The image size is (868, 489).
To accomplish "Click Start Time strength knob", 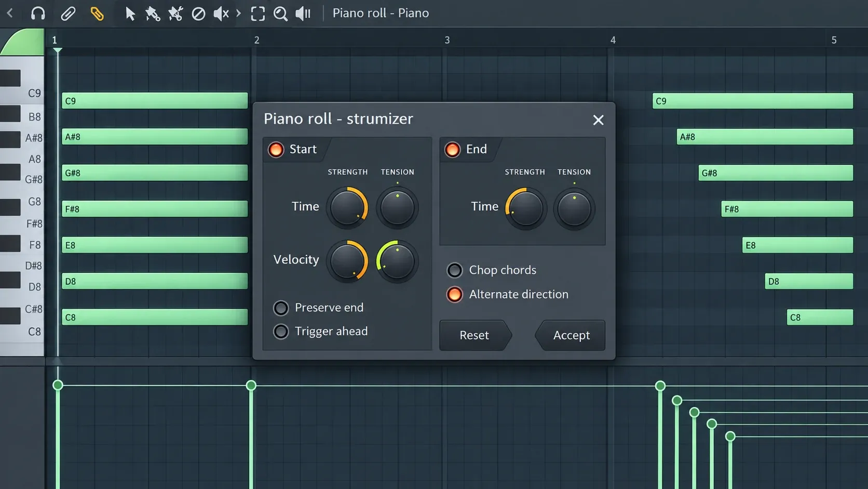I will click(347, 207).
